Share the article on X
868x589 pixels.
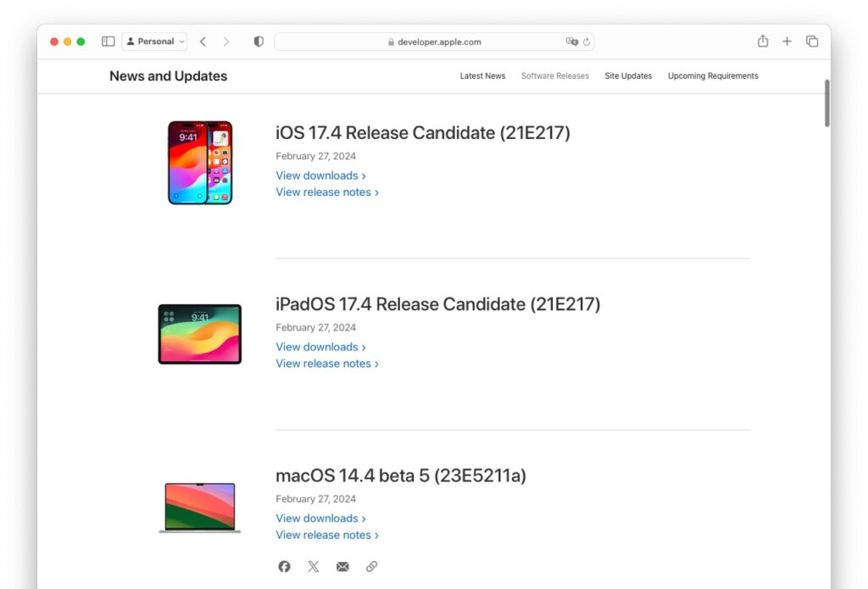[x=313, y=566]
